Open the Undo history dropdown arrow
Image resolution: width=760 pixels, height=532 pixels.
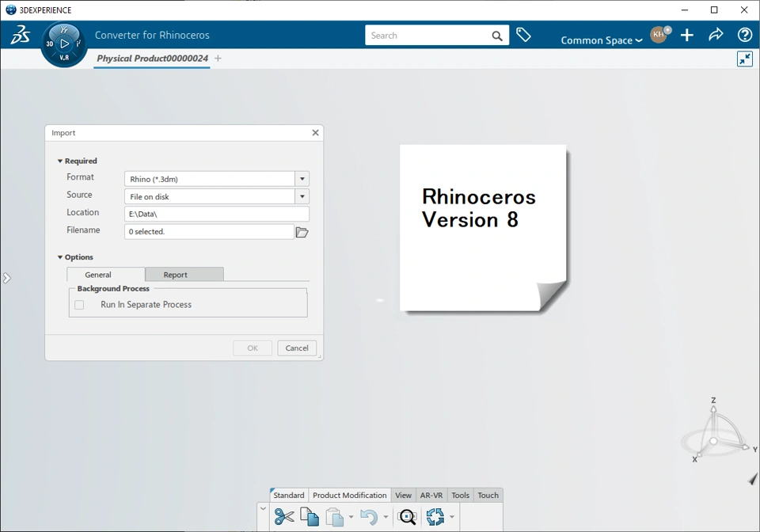point(386,517)
